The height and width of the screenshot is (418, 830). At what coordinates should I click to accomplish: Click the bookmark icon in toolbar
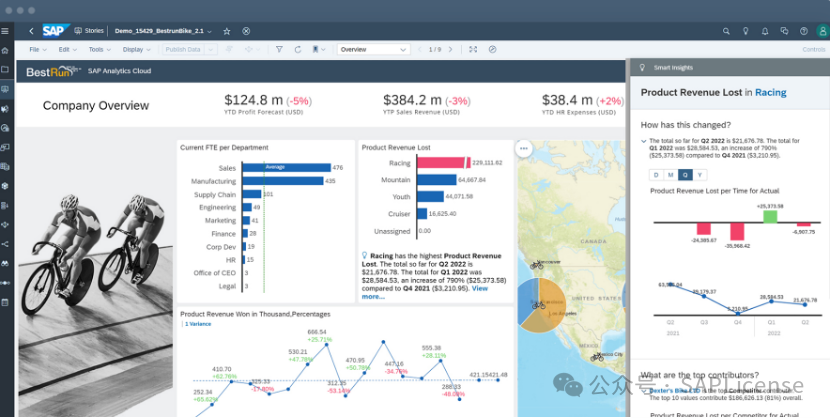point(315,49)
